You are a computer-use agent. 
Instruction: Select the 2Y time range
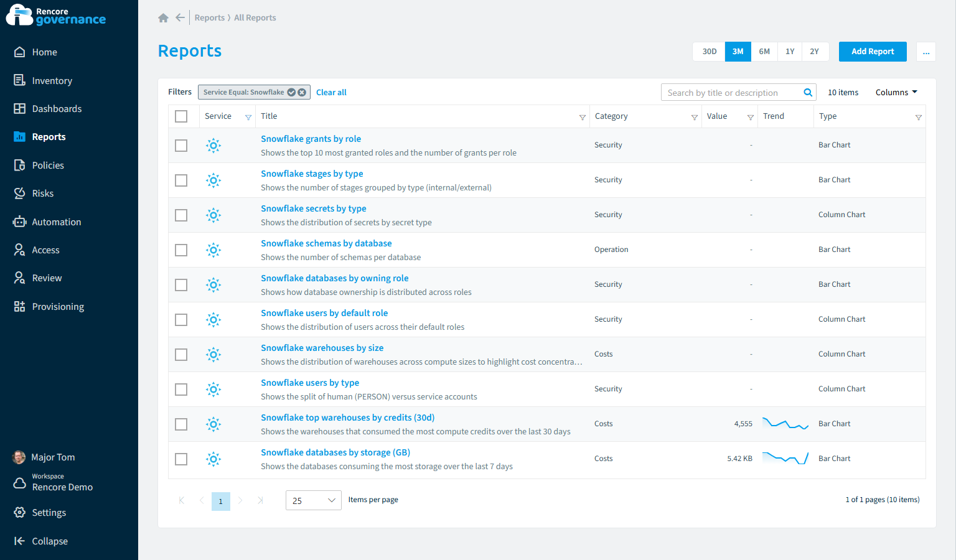[x=815, y=52]
